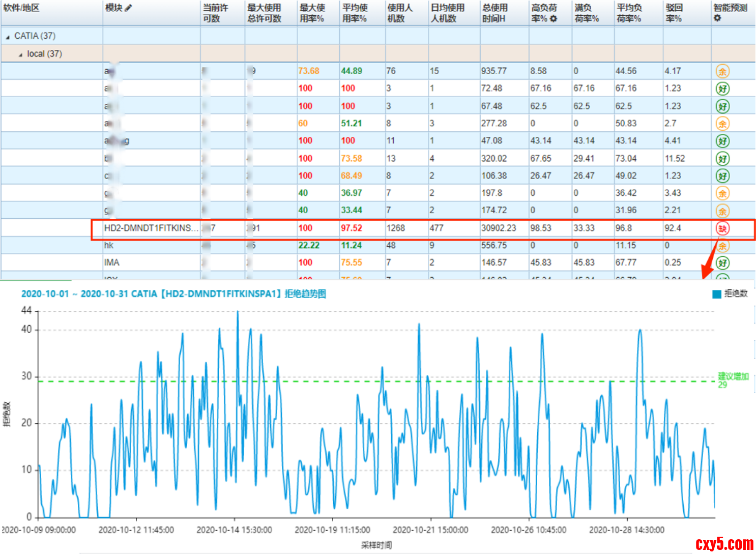Image resolution: width=756 pixels, height=554 pixels.
Task: Open the gear settings under 智能预测
Action: coord(717,18)
